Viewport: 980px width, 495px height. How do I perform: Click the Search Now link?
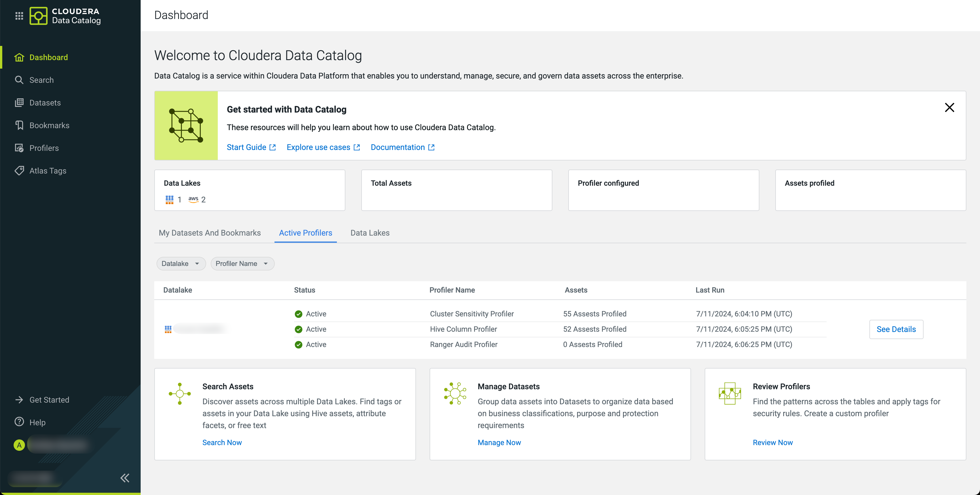222,443
